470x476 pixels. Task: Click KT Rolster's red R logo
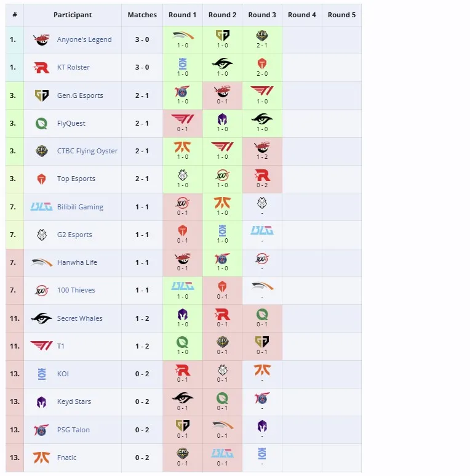pos(42,67)
